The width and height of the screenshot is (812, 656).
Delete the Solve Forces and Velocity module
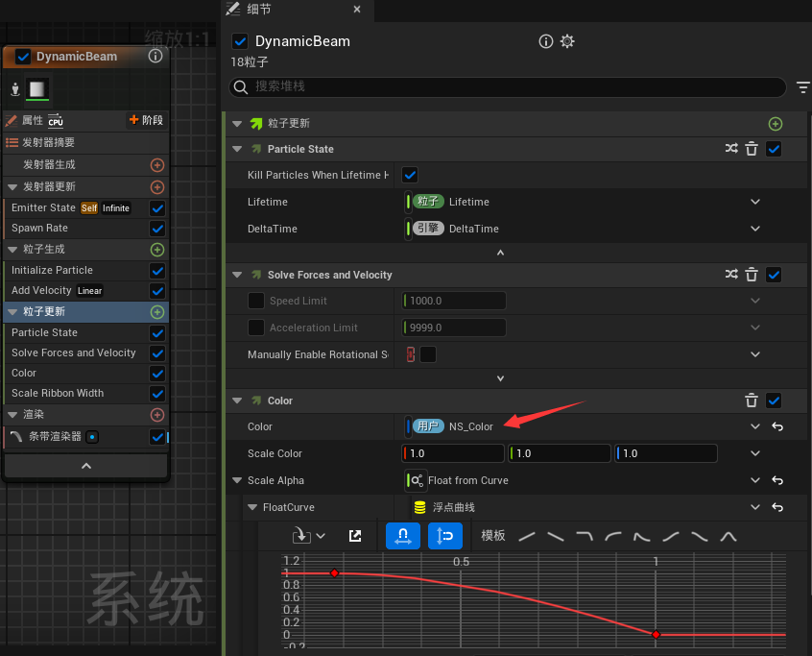point(752,275)
